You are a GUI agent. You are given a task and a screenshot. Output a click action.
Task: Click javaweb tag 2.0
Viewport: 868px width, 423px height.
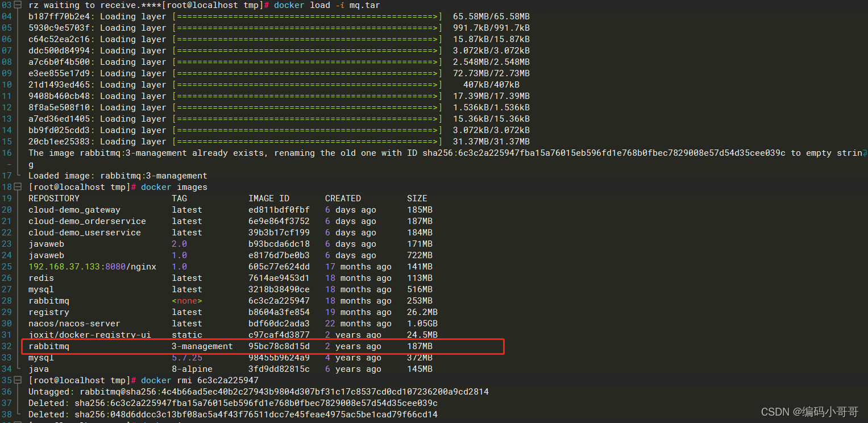click(180, 244)
